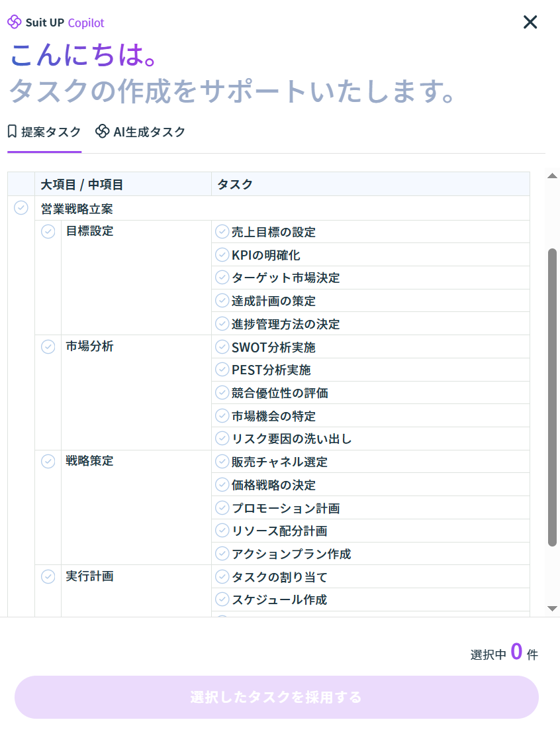Tick the スケジュール作成 task check icon
Image resolution: width=560 pixels, height=730 pixels.
tap(222, 600)
